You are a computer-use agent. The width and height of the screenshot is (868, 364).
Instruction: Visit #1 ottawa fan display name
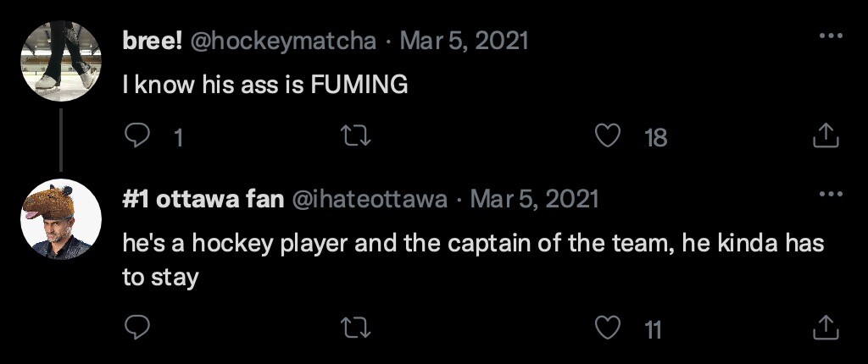tap(203, 199)
